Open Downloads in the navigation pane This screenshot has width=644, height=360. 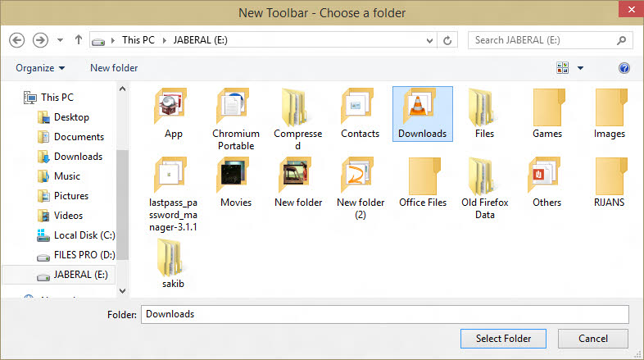point(70,157)
